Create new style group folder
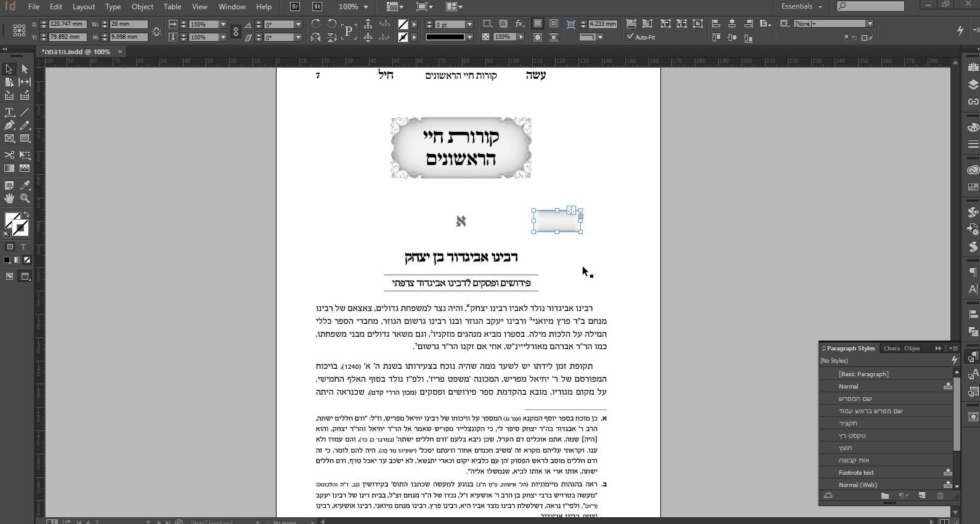This screenshot has width=980, height=524. click(x=885, y=496)
